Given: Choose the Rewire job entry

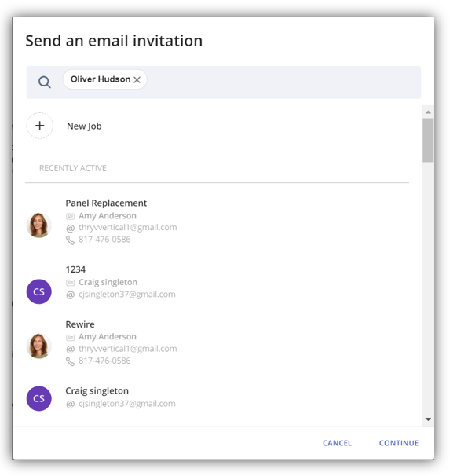Looking at the screenshot, I should (218, 342).
